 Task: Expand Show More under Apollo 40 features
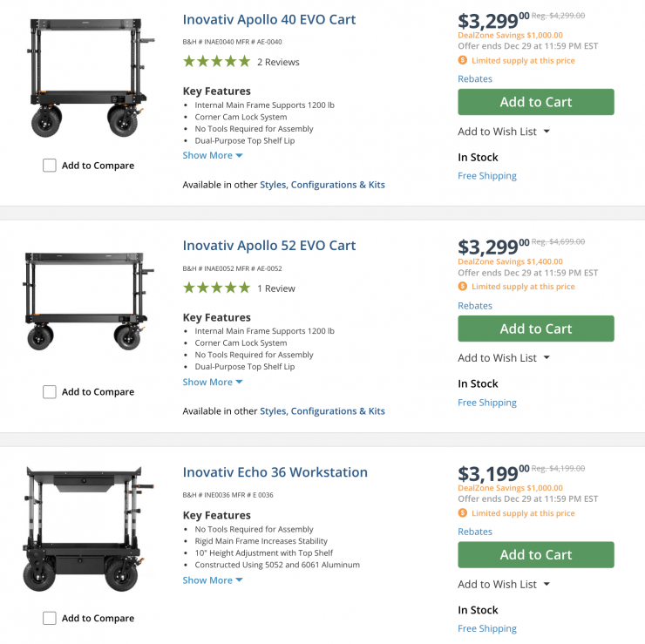coord(213,156)
